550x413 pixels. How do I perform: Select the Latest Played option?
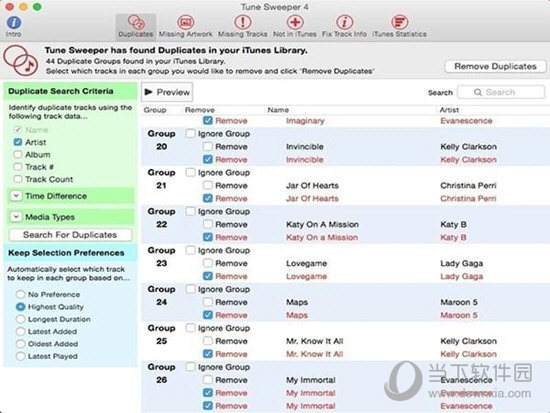click(21, 356)
